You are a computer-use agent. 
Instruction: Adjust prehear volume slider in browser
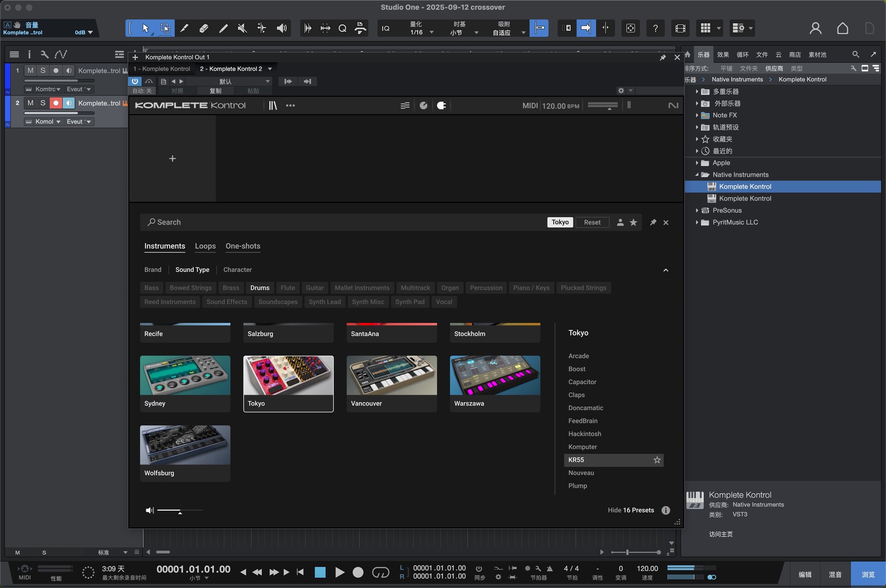180,510
